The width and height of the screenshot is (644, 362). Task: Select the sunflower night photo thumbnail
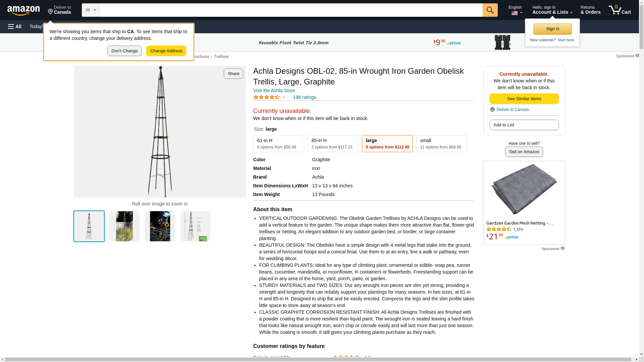point(160,226)
